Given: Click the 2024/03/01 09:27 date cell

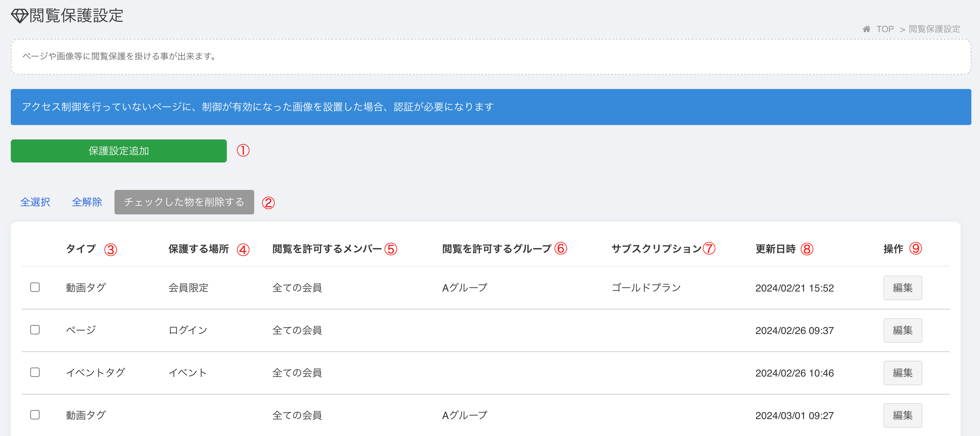Looking at the screenshot, I should pos(795,416).
